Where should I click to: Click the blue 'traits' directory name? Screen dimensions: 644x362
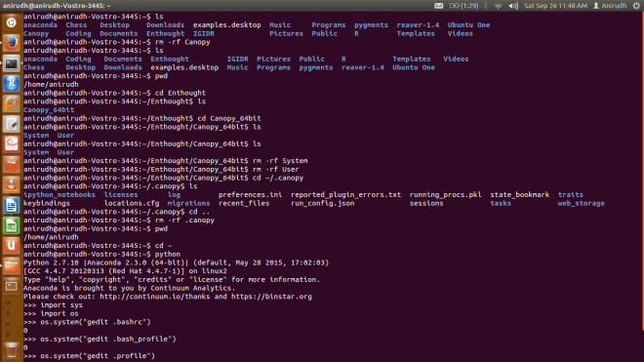click(571, 195)
